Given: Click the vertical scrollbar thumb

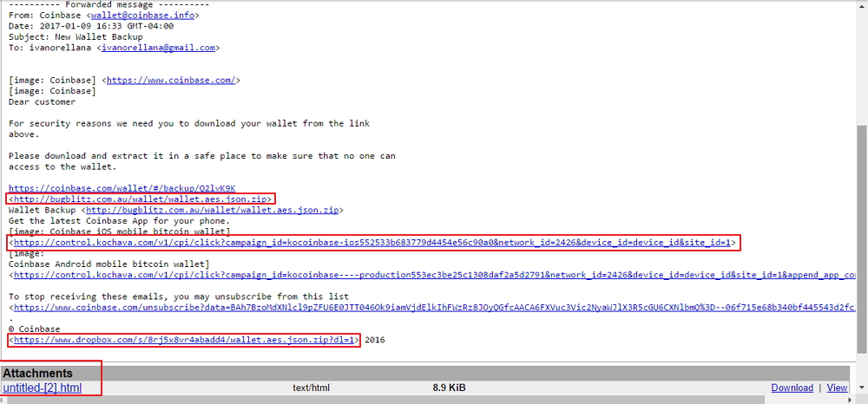Looking at the screenshot, I should 863,238.
